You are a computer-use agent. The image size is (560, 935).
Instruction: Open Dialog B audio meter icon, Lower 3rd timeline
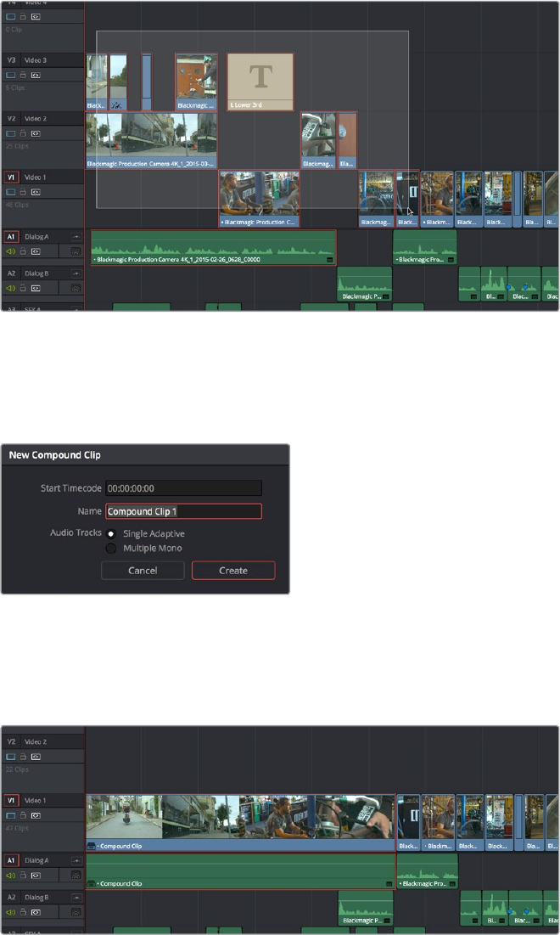coord(76,288)
